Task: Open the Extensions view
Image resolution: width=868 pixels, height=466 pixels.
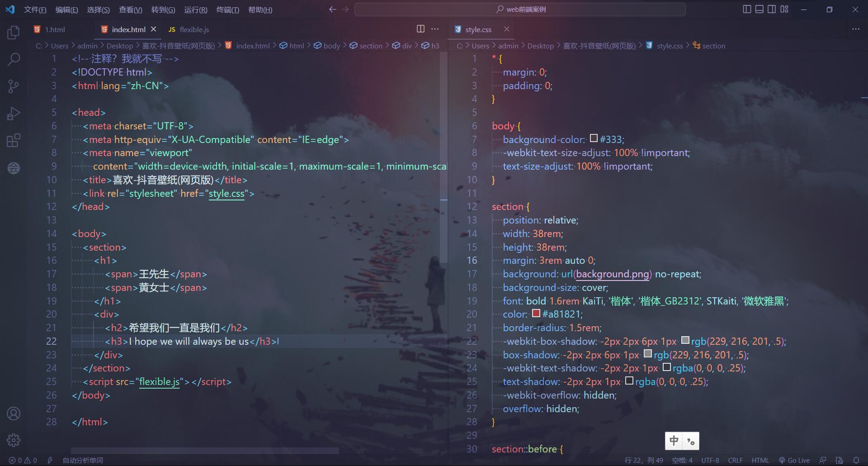Action: tap(14, 141)
